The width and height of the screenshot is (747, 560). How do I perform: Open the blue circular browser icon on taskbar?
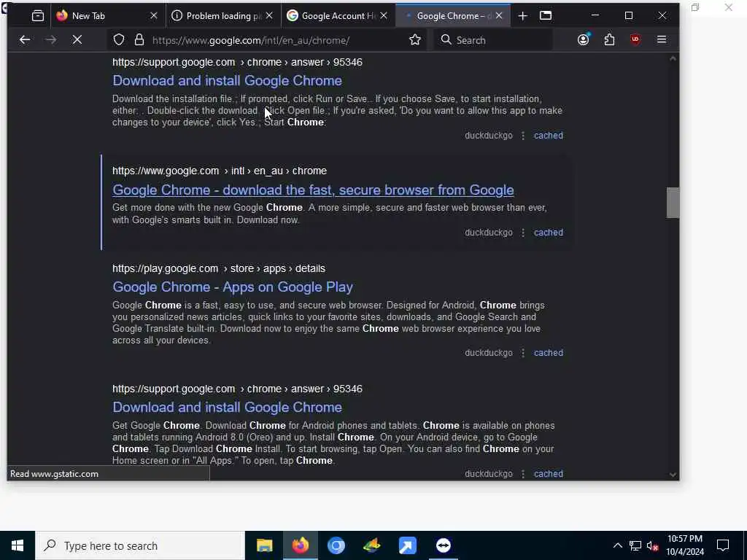coord(336,545)
